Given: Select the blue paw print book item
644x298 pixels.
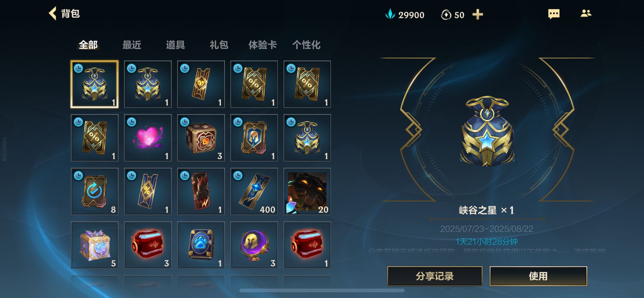Looking at the screenshot, I should coord(201,245).
